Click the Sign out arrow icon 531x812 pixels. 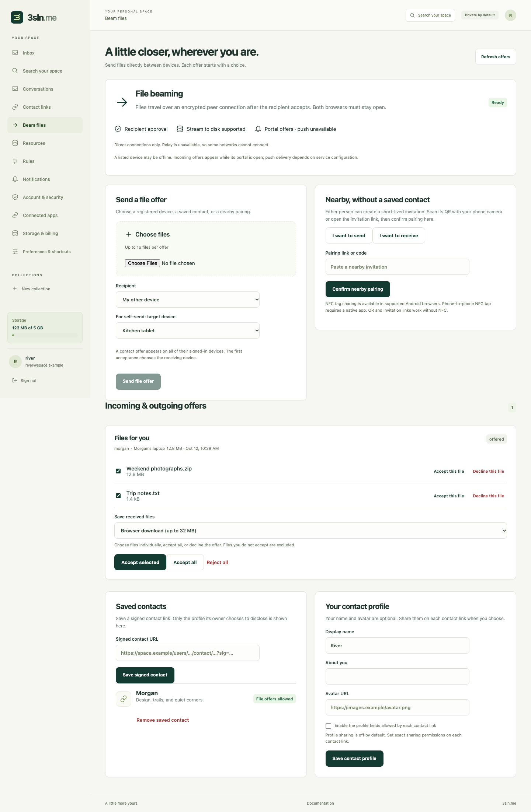tap(15, 380)
